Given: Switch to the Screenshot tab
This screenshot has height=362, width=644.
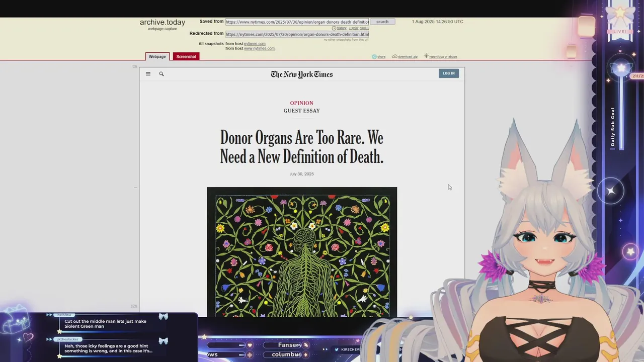Looking at the screenshot, I should [x=186, y=56].
